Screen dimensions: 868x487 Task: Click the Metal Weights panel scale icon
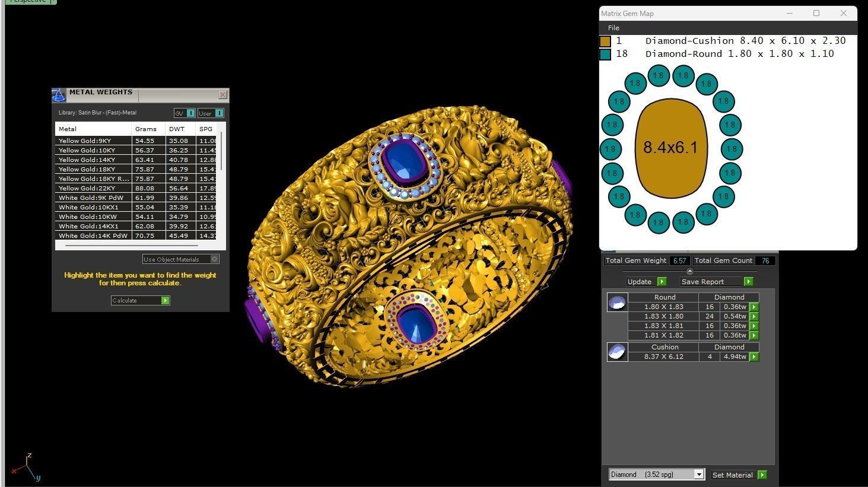tap(58, 95)
